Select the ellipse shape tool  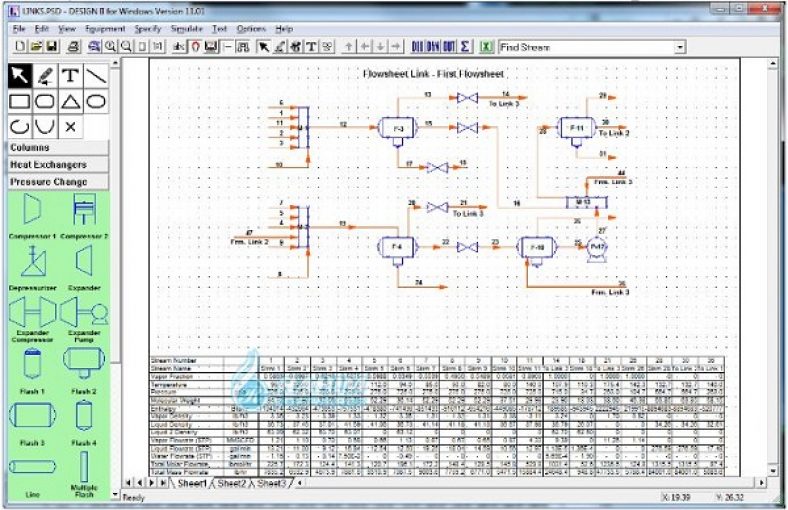96,101
